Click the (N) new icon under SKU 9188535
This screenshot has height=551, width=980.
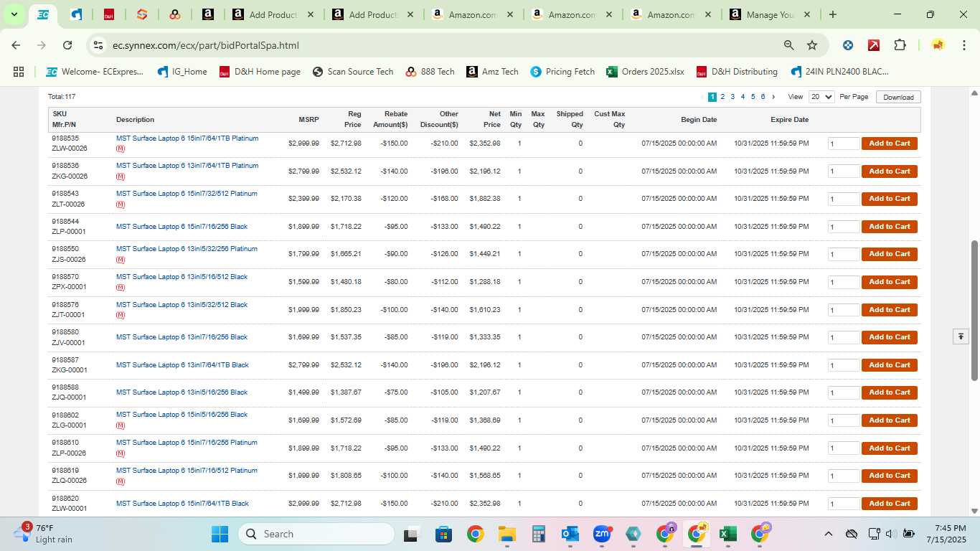[x=121, y=149]
